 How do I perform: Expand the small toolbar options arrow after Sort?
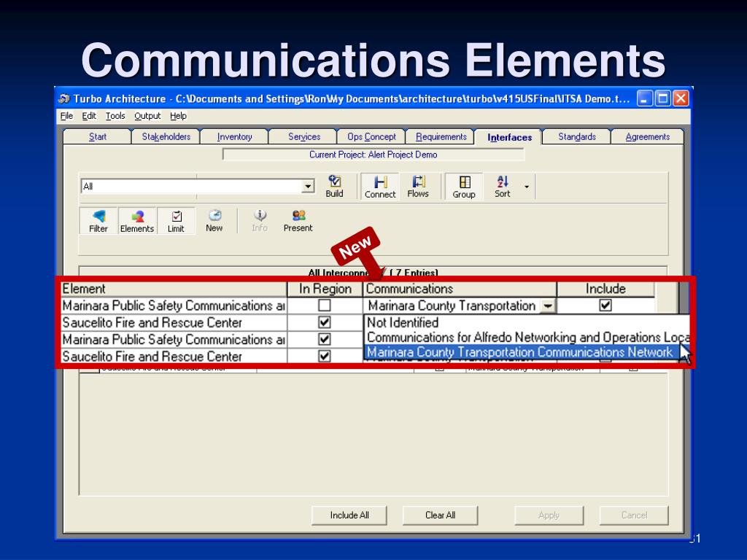pyautogui.click(x=527, y=187)
